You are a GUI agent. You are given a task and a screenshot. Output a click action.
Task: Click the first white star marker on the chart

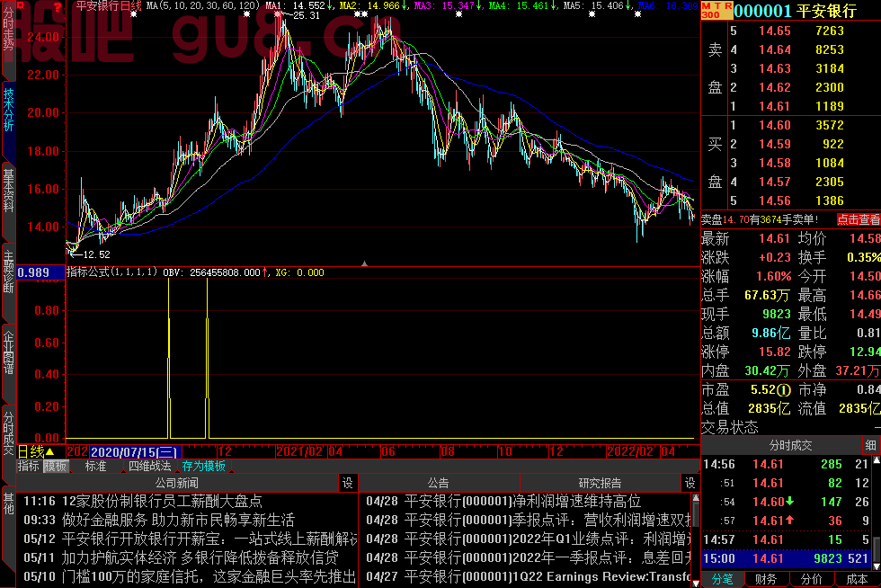133,14
